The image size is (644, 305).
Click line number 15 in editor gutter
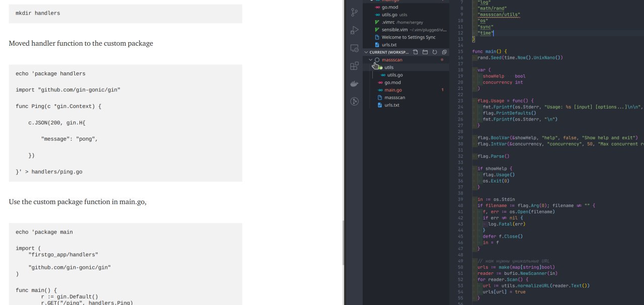click(460, 52)
